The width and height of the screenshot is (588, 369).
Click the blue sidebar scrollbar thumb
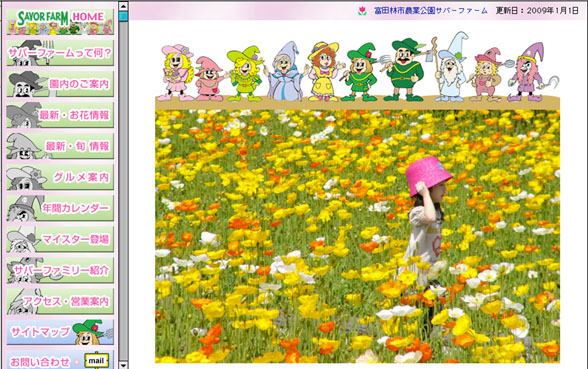(x=123, y=16)
